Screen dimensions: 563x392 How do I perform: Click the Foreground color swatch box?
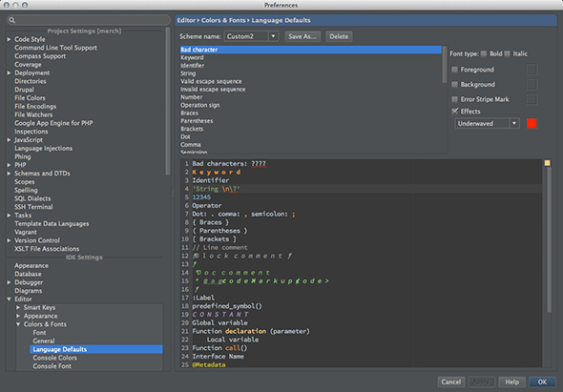pyautogui.click(x=532, y=70)
